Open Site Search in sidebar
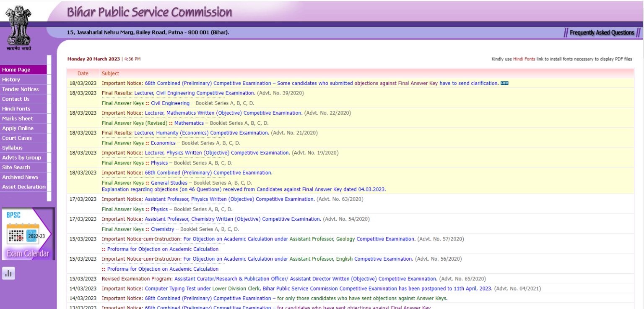Screen dimensions: 644x309 tap(16, 167)
